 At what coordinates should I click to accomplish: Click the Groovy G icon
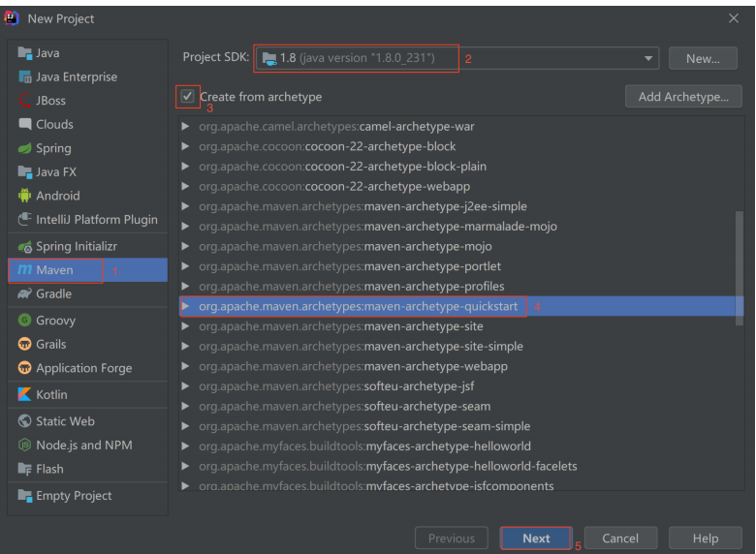tap(24, 320)
